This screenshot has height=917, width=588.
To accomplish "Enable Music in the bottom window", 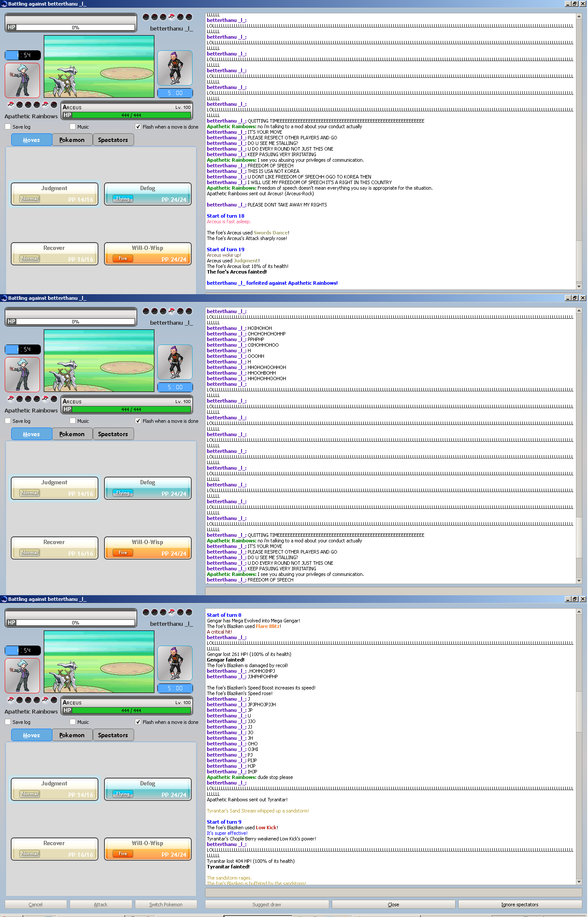I will (x=73, y=722).
